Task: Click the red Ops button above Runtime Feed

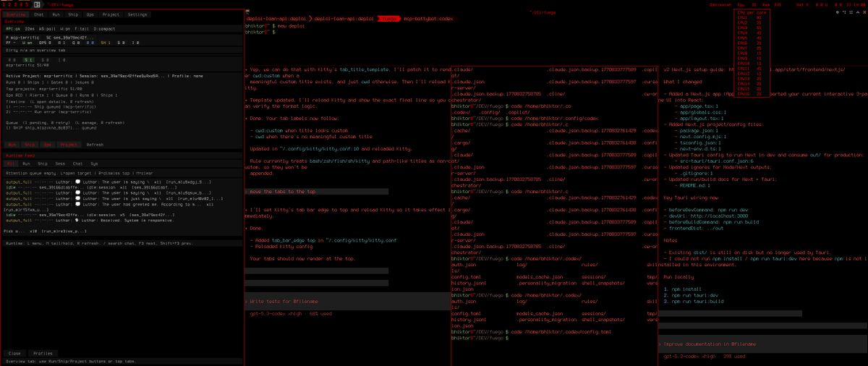Action: 48,145
